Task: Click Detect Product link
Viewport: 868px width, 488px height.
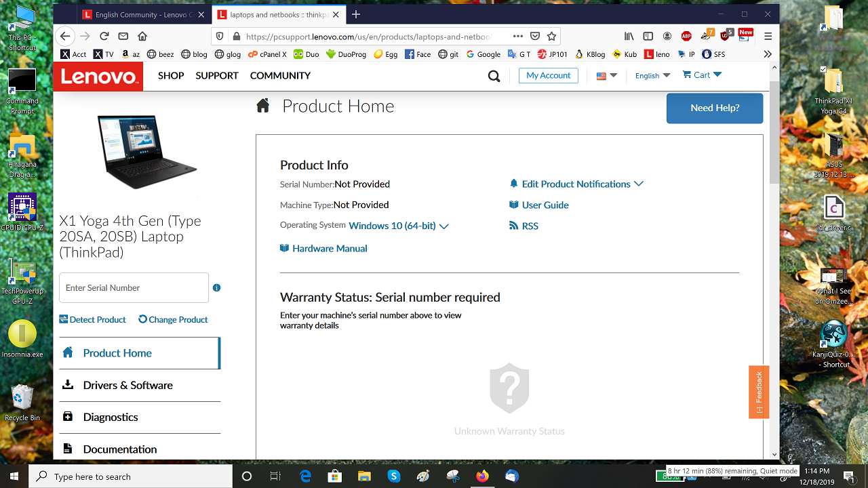Action: [92, 319]
